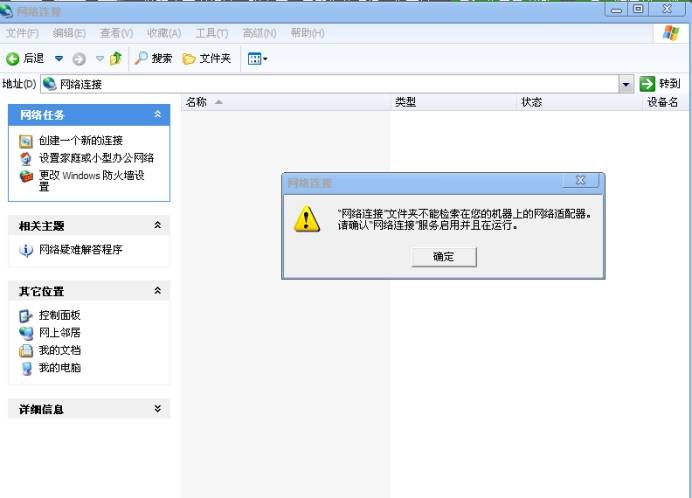
Task: Click the home network setup icon
Action: (x=26, y=158)
